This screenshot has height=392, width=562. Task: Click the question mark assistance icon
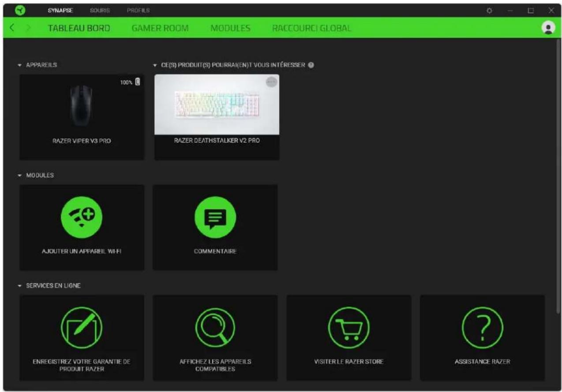482,327
